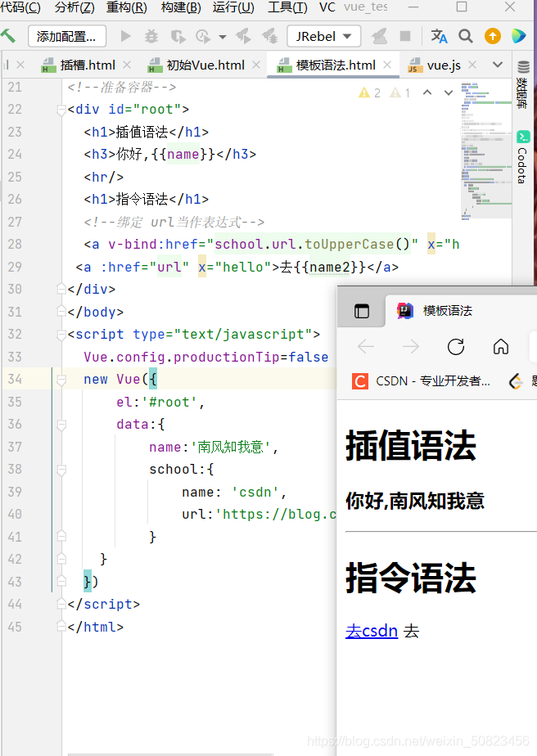
Task: Click the 插值语法 heading in browser
Action: pyautogui.click(x=411, y=445)
